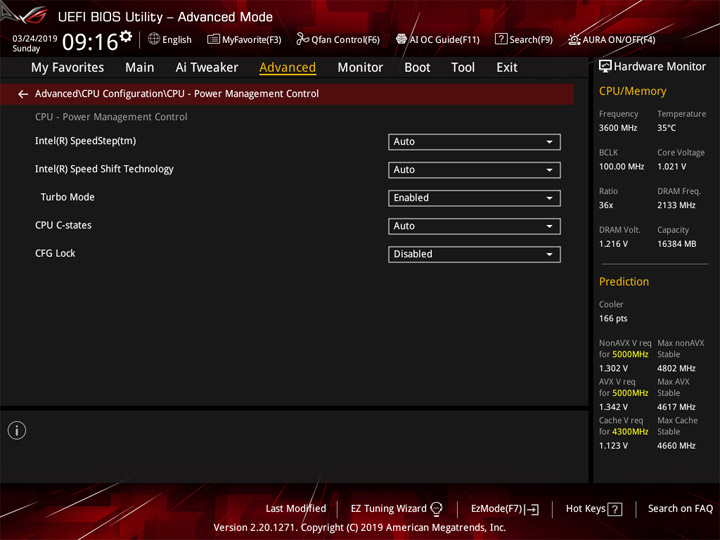Click the breadcrumb path text
720x540 pixels.
coord(177,94)
